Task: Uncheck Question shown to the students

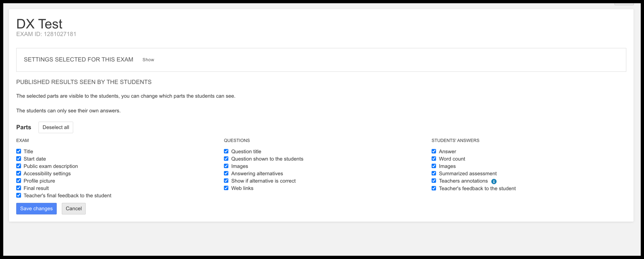Action: click(226, 159)
